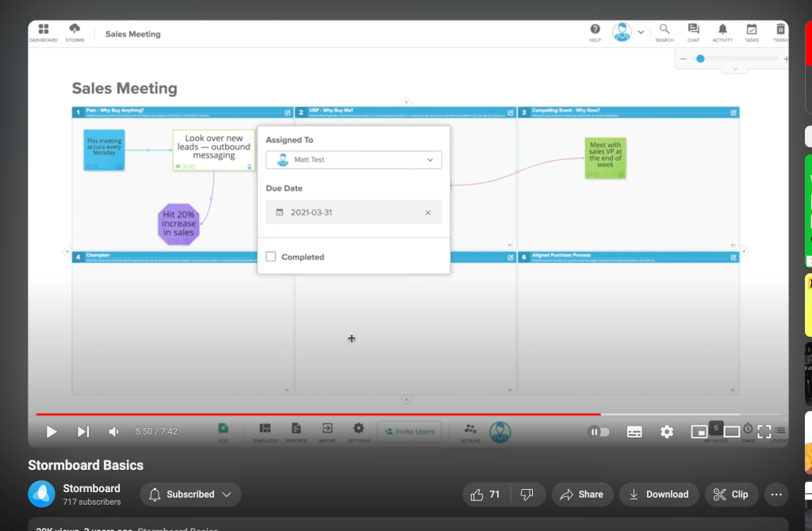Open the more actions three-dot menu

[776, 495]
